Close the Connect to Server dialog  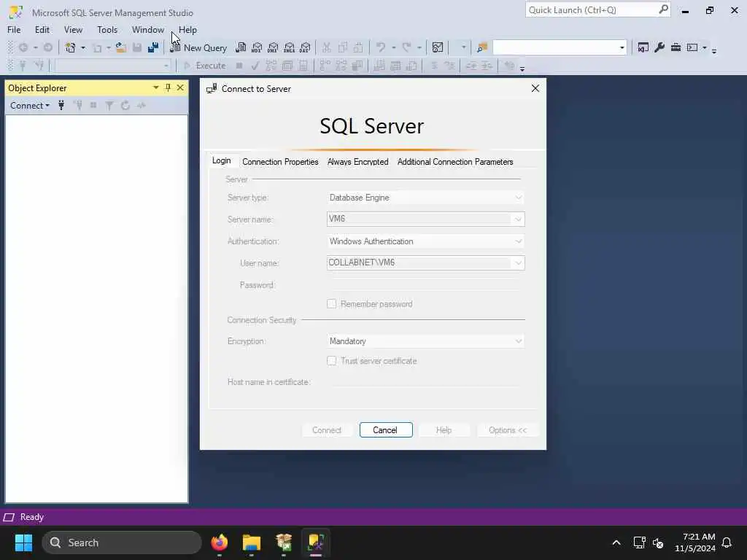535,88
